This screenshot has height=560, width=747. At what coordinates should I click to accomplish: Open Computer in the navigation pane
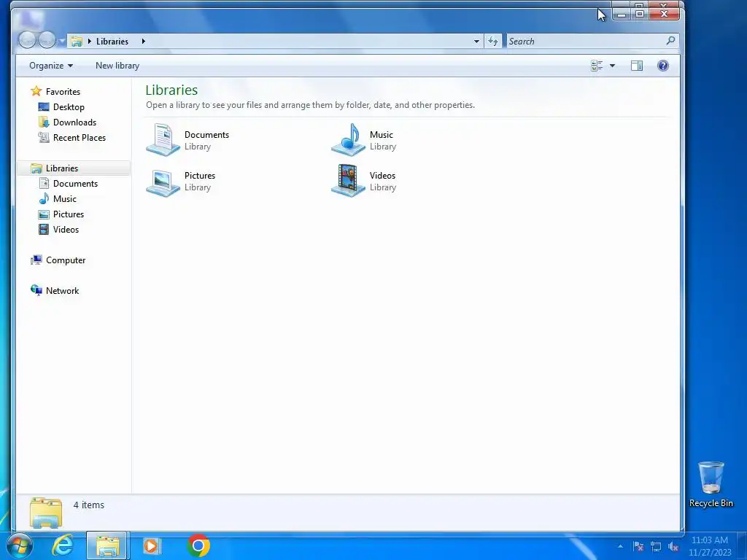coord(58,260)
